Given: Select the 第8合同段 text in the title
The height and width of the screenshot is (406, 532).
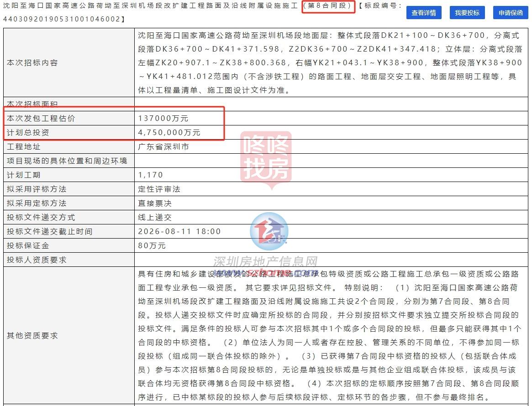Looking at the screenshot, I should point(328,6).
